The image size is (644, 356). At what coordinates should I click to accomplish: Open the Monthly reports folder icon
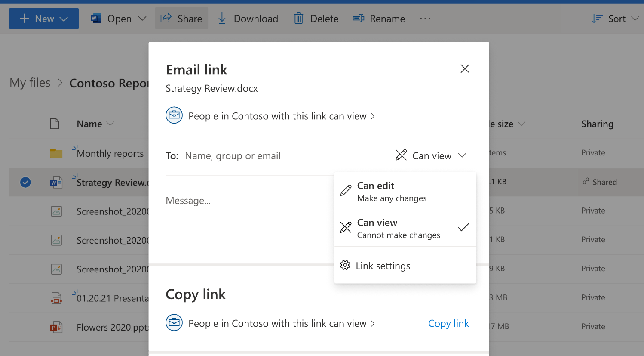(56, 153)
